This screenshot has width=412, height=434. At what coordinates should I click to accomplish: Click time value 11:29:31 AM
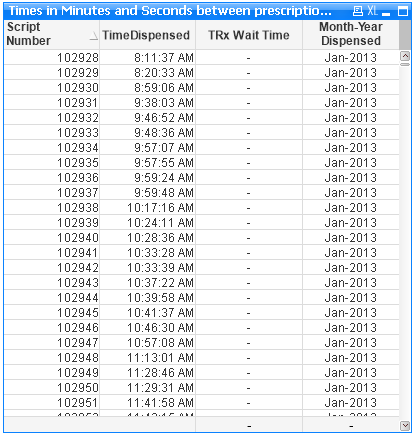(161, 388)
